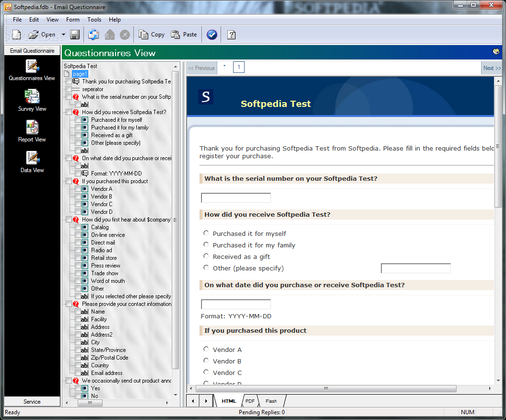Image resolution: width=506 pixels, height=420 pixels.
Task: Open the dropdown arrow next to Open button
Action: click(63, 35)
